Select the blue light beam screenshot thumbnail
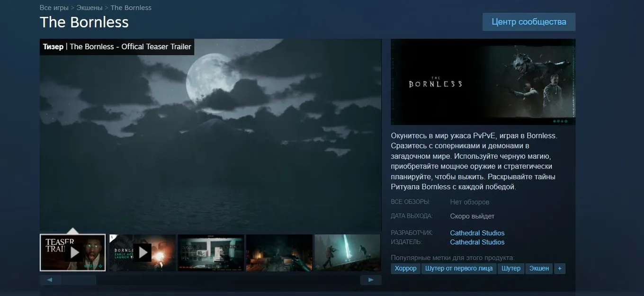 [348, 252]
